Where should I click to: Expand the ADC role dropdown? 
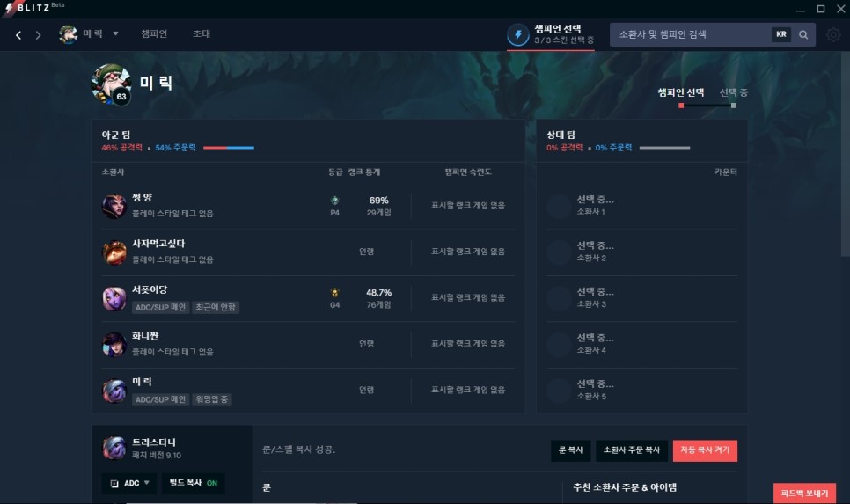(129, 484)
